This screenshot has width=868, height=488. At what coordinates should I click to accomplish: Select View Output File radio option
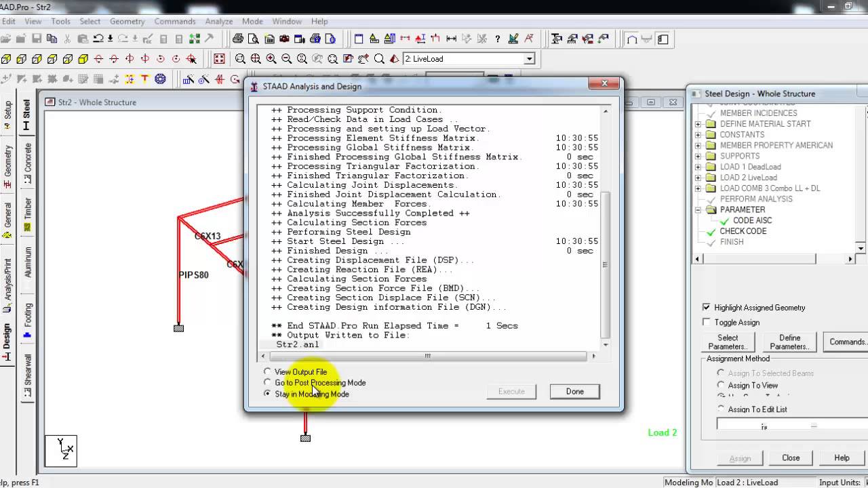point(268,372)
